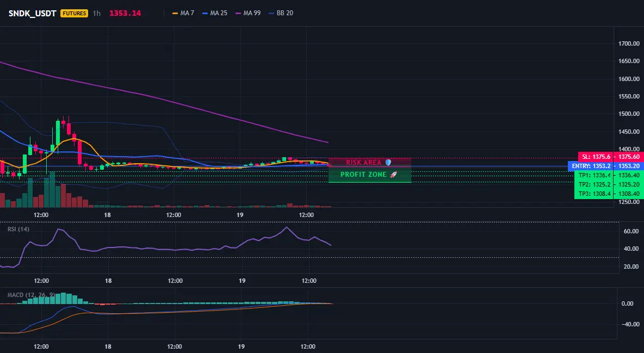
Task: Click the 1353.14 current price value
Action: (x=125, y=13)
